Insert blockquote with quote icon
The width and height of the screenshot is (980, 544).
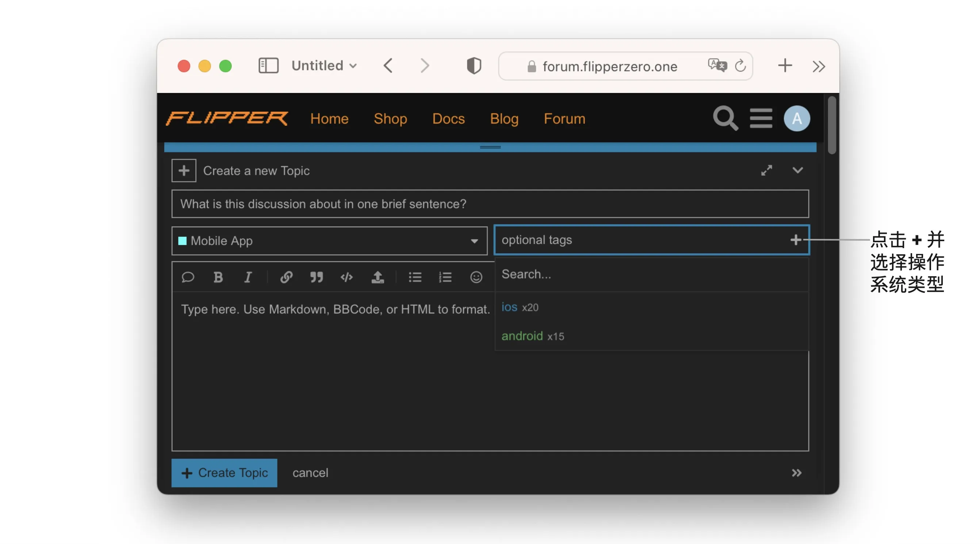pos(316,277)
